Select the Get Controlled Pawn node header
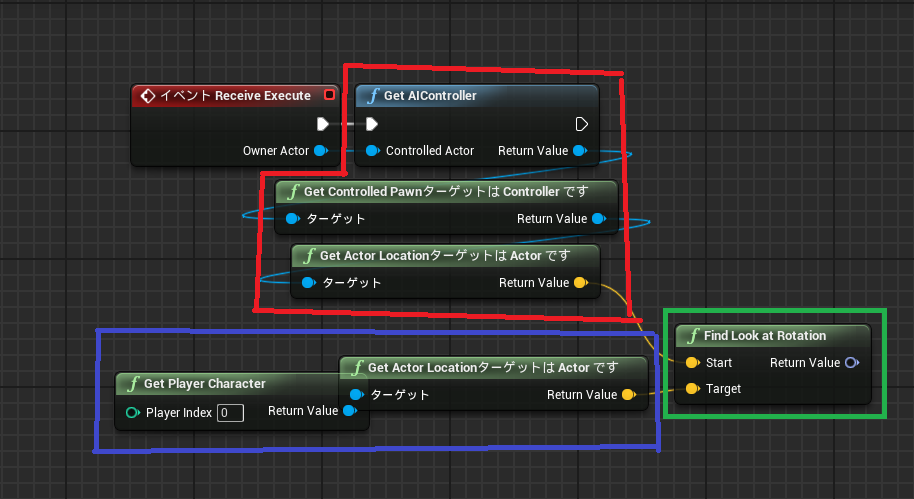Screen dimensions: 914x499 tap(446, 192)
